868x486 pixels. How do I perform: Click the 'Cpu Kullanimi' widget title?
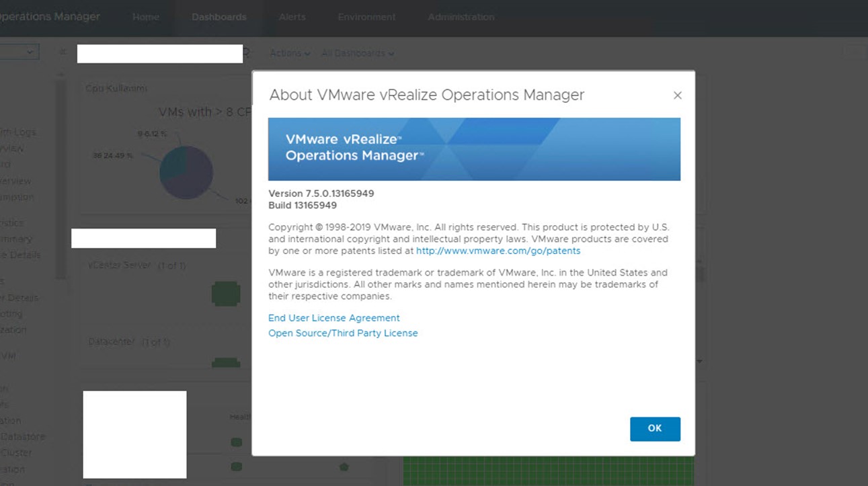pyautogui.click(x=116, y=88)
